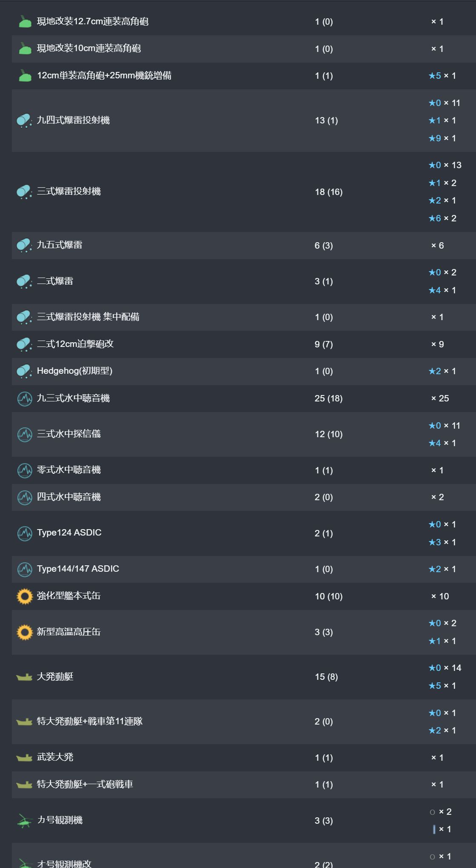
Task: Click the green AA gun icon beside 現地改装12.7cm連装高角砲
Action: pos(25,22)
